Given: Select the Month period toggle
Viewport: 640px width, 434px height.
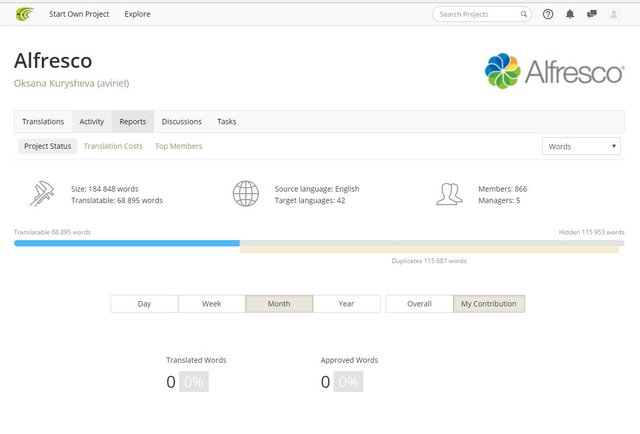Looking at the screenshot, I should click(x=279, y=304).
